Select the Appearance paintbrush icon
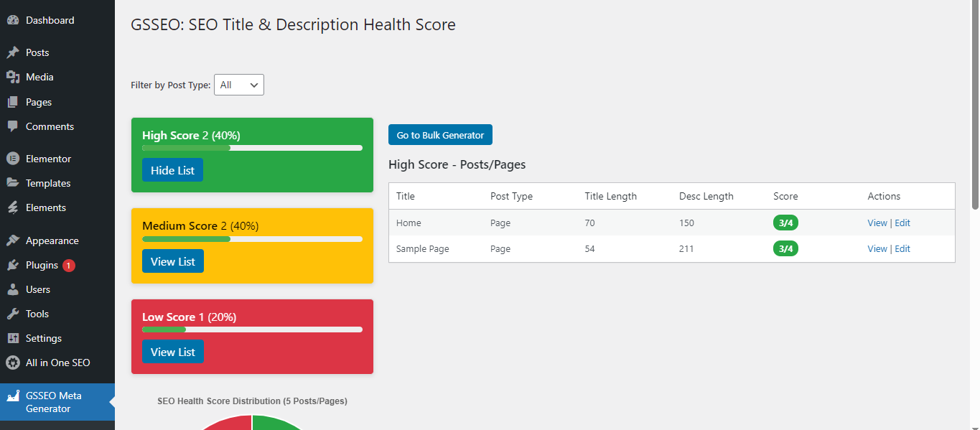 click(13, 240)
